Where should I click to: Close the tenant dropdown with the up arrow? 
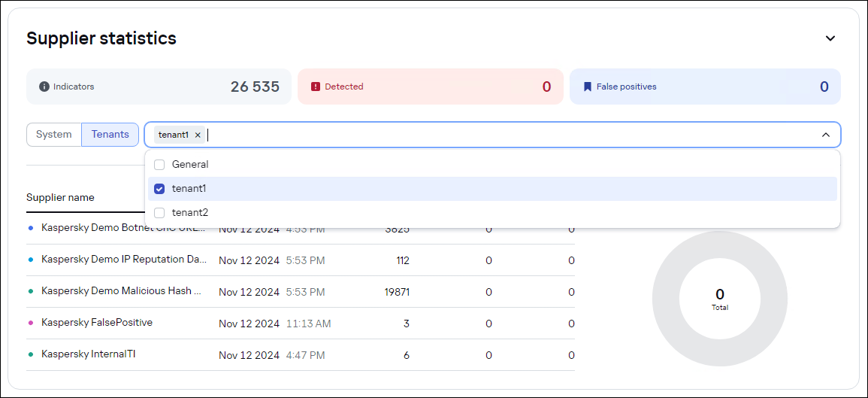click(x=825, y=135)
